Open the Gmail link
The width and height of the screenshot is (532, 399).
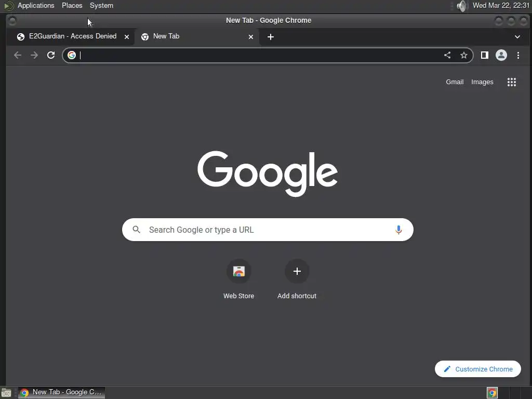(x=455, y=82)
